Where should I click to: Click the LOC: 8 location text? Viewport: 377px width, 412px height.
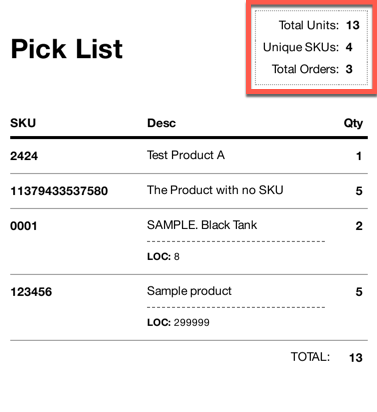pos(163,256)
